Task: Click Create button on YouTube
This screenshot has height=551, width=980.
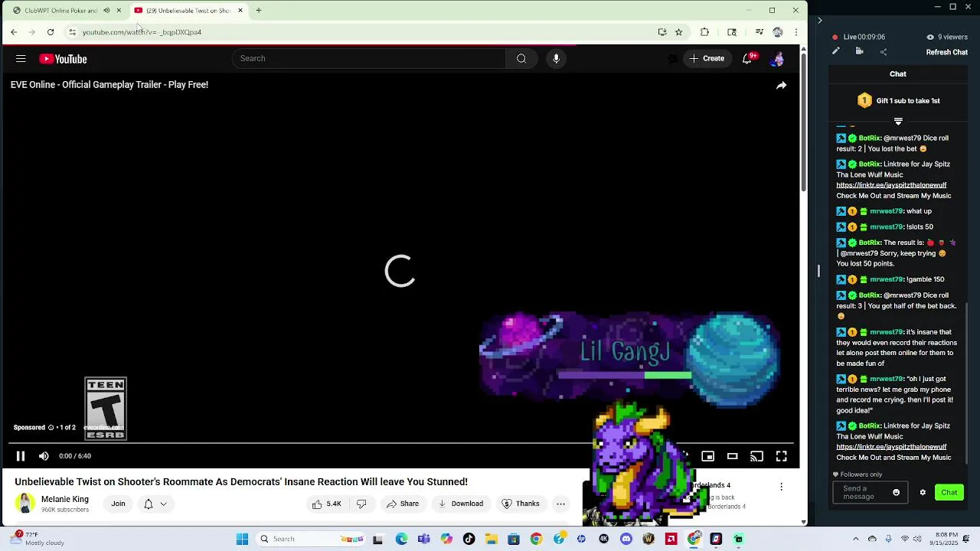Action: [x=706, y=59]
